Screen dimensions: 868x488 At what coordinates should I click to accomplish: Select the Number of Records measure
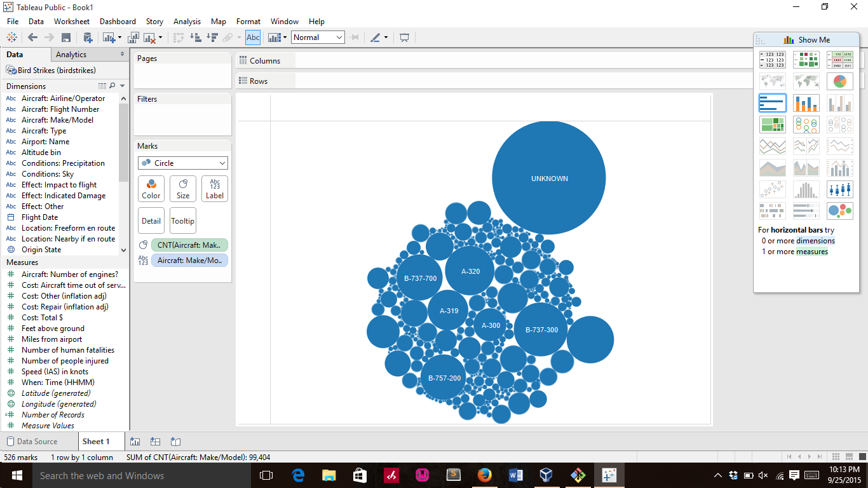(53, 415)
